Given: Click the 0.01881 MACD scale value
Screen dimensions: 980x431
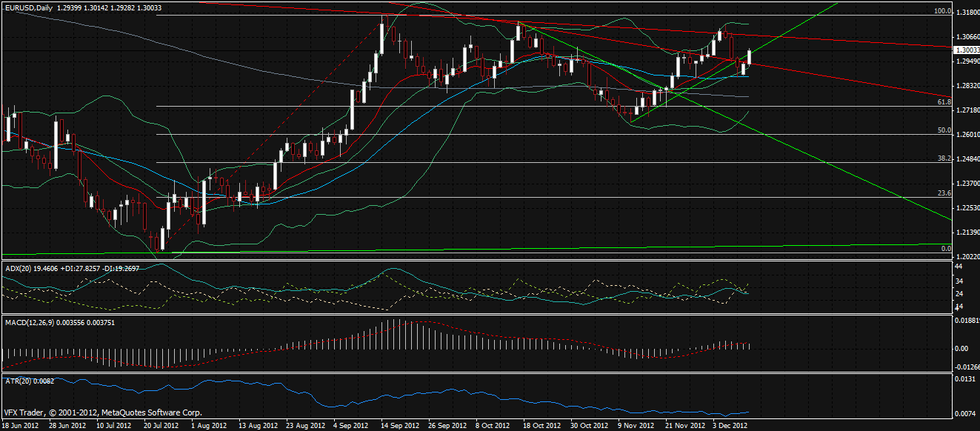Looking at the screenshot, I should [x=966, y=321].
